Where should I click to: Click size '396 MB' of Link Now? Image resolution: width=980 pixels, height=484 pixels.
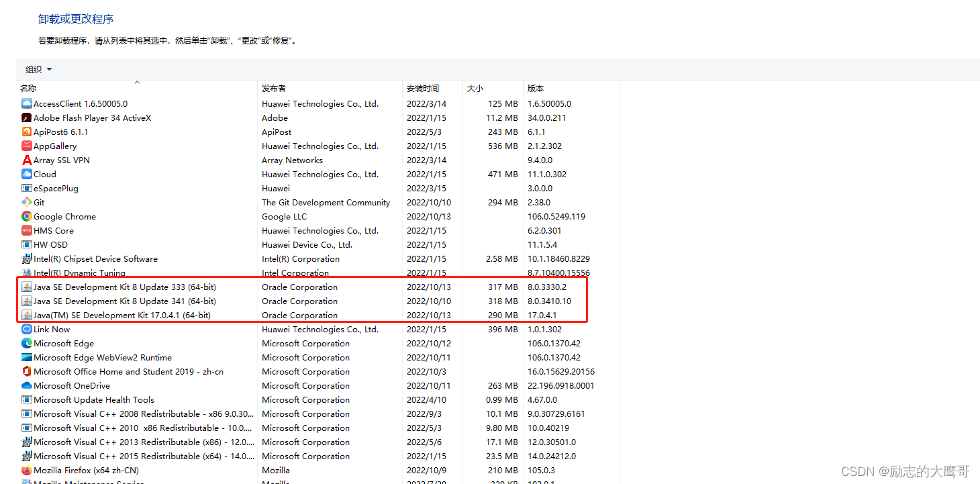[503, 329]
